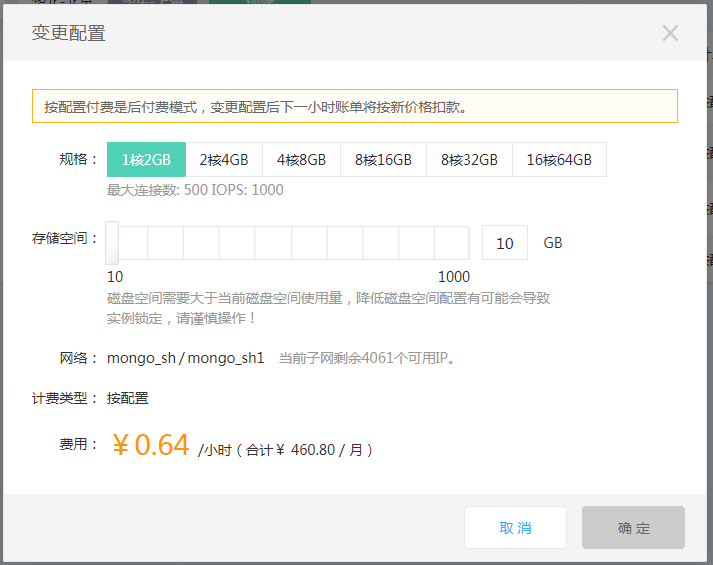Click the 取消 cancel button
Image resolution: width=713 pixels, height=565 pixels.
[x=515, y=527]
